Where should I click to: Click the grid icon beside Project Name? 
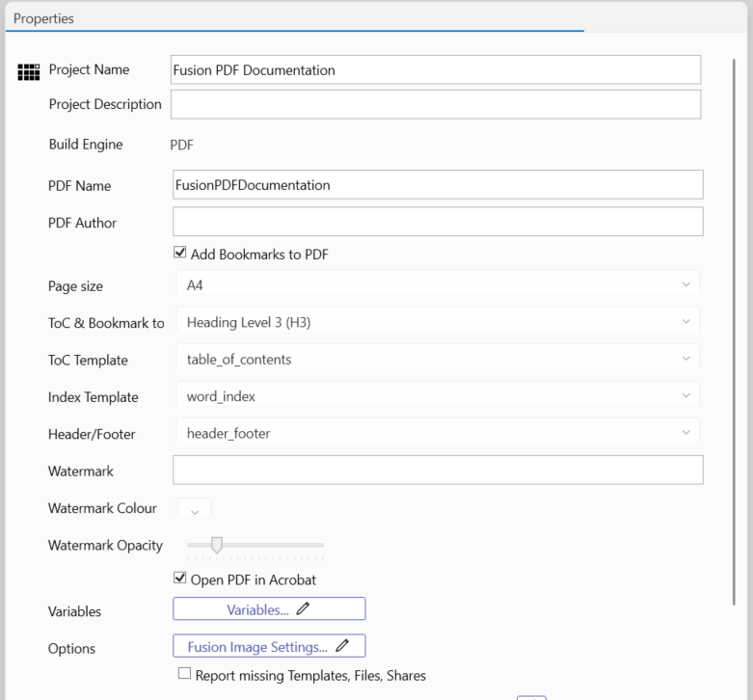point(29,71)
